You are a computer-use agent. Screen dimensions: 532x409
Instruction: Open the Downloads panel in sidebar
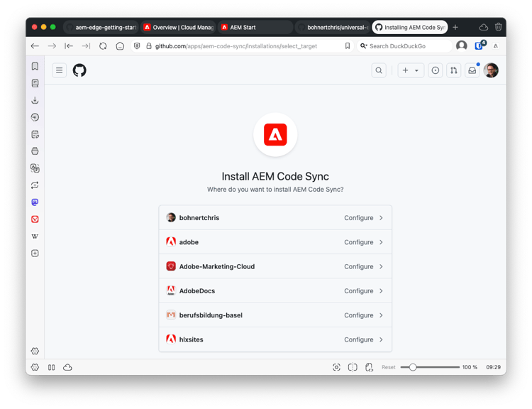pos(35,100)
